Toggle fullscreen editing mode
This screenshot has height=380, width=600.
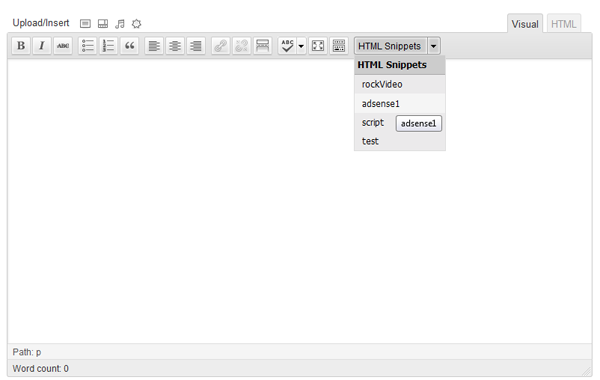coord(318,46)
